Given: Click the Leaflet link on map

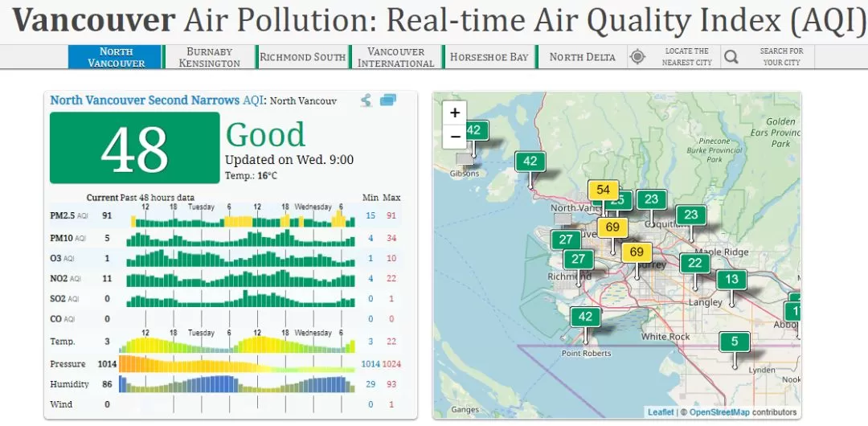Looking at the screenshot, I should coord(661,412).
